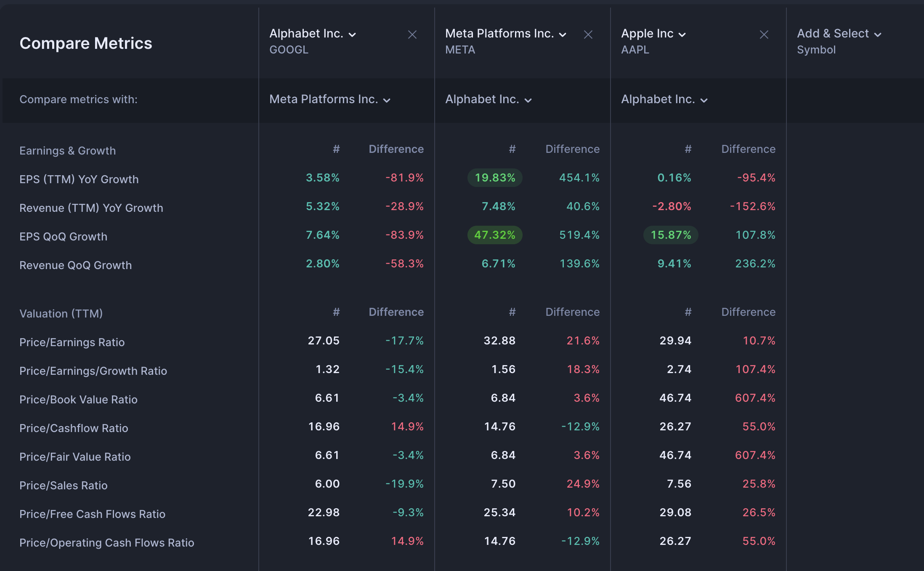The height and width of the screenshot is (571, 924).
Task: Click Apple's 236.2% revenue QoQ difference
Action: coord(755,264)
